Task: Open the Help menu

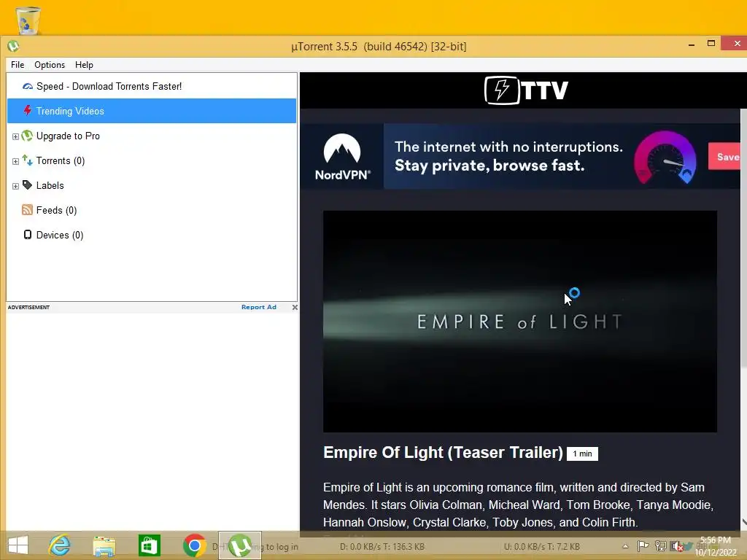Action: (84, 65)
